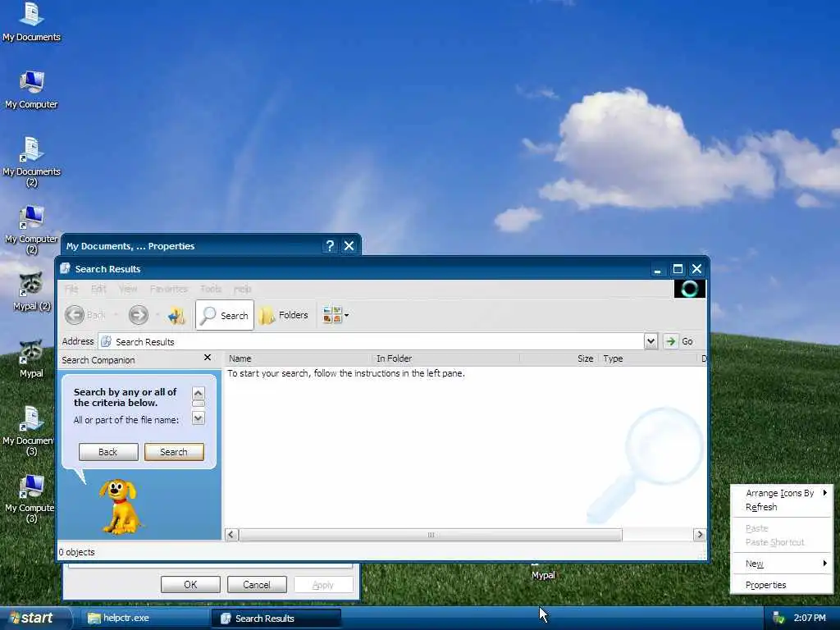Click the Up folder toolbar icon

click(x=176, y=315)
